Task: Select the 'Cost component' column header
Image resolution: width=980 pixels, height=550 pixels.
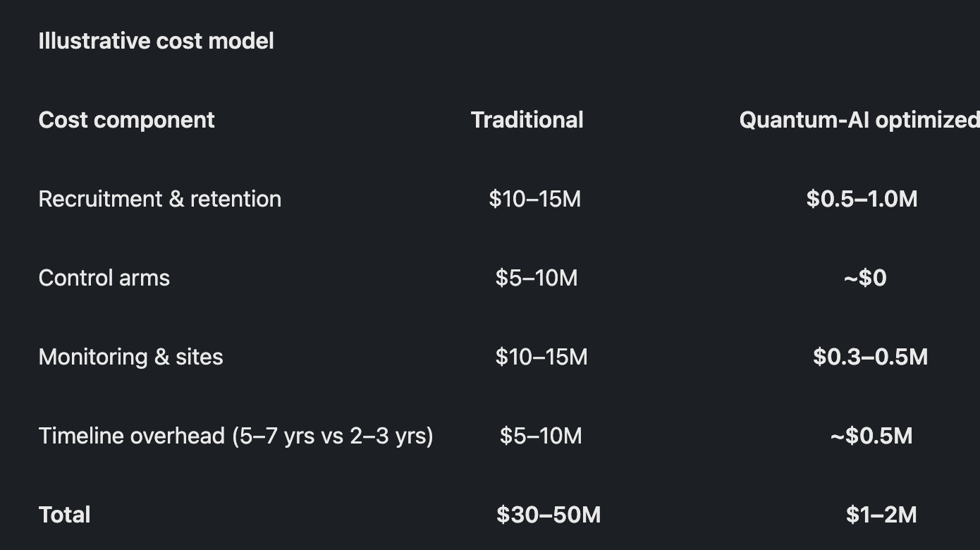Action: pos(126,120)
